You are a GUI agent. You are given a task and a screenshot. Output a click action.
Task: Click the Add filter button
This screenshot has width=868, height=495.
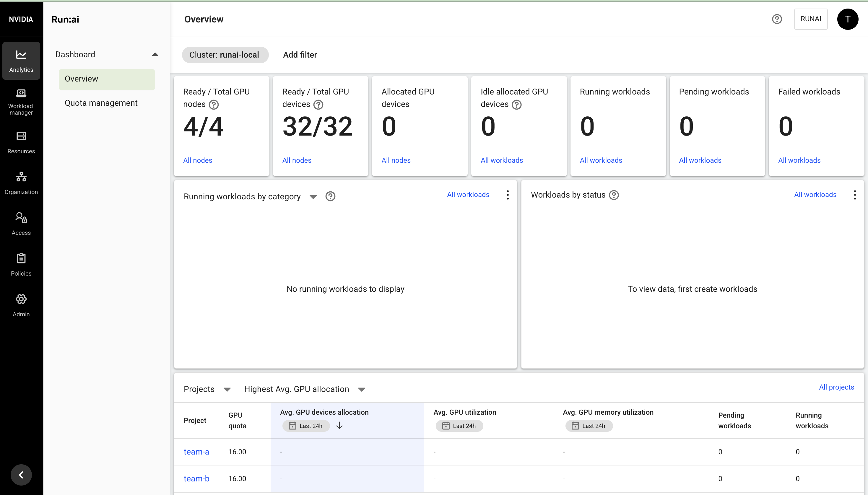pyautogui.click(x=300, y=55)
